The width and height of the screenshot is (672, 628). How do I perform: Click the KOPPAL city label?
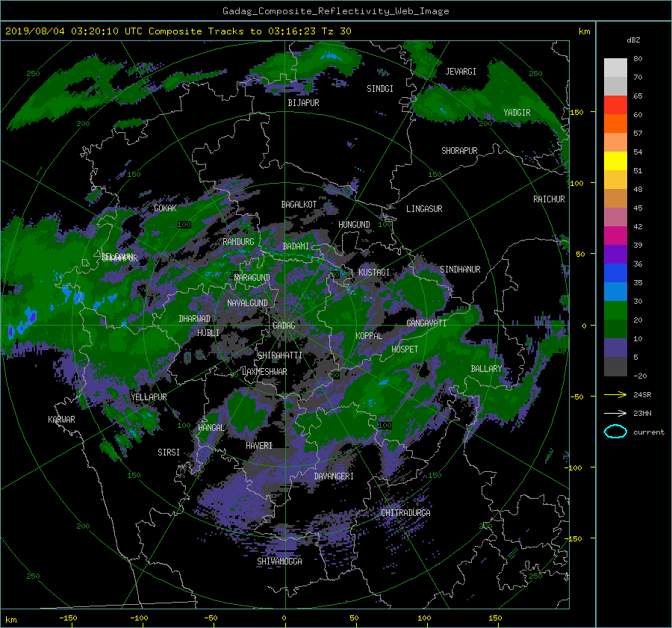point(369,336)
